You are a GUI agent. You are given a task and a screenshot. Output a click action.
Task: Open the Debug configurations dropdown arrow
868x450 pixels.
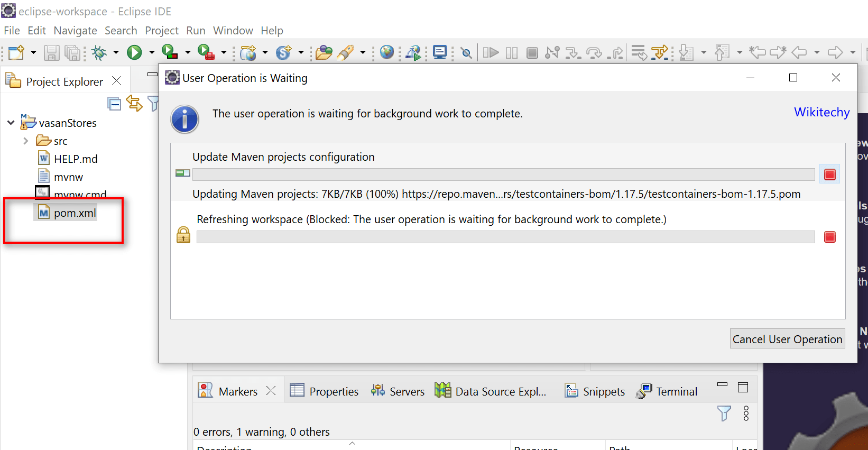pyautogui.click(x=116, y=52)
